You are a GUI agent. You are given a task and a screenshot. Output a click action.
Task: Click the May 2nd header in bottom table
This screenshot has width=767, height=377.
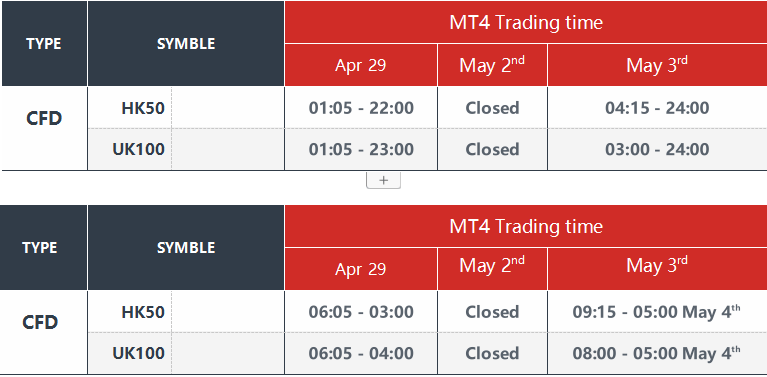[x=492, y=266]
